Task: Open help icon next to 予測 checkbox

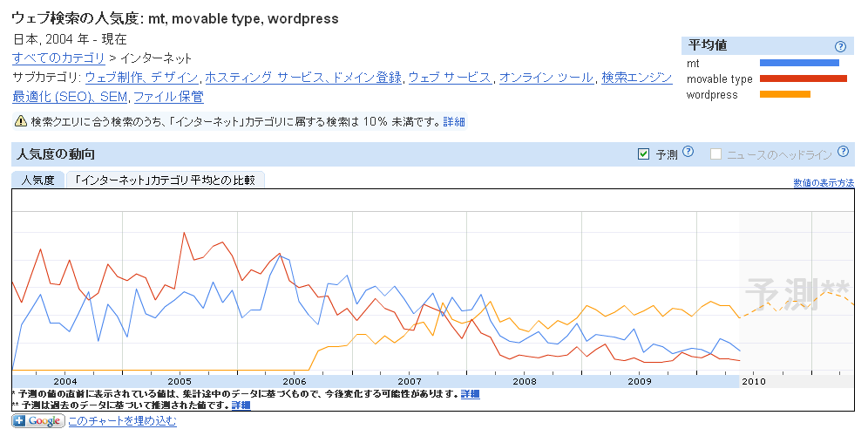Action: coord(688,151)
